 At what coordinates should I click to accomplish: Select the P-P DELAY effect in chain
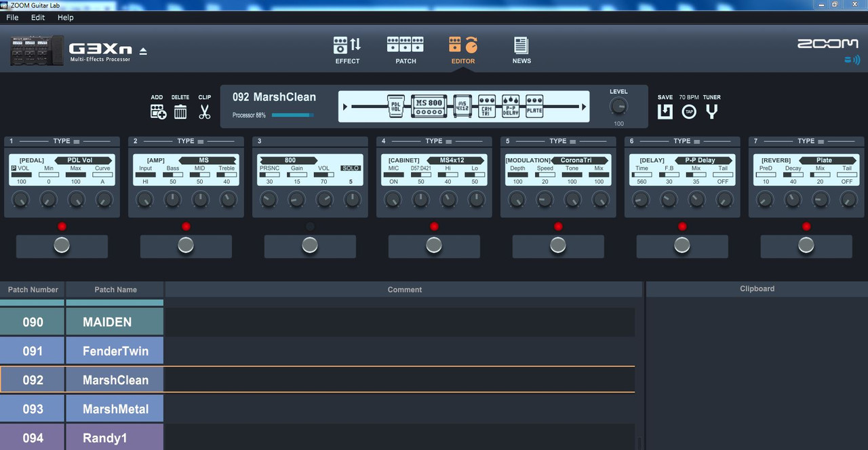(x=511, y=107)
